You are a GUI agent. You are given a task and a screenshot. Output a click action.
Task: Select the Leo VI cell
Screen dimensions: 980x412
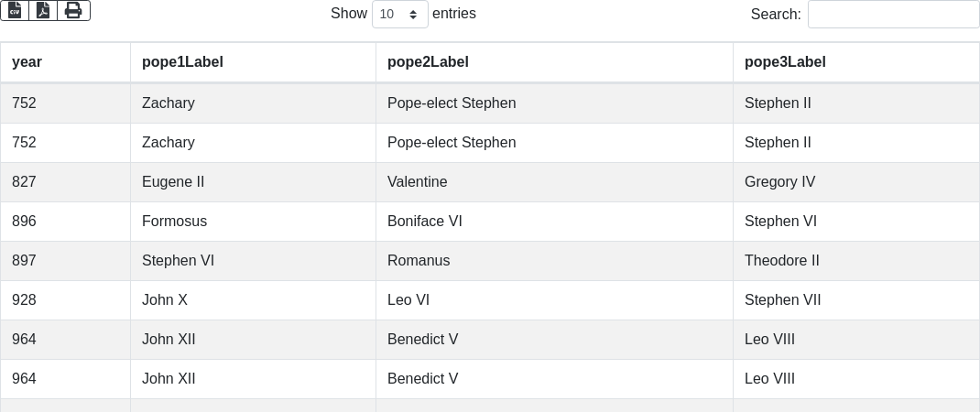554,300
